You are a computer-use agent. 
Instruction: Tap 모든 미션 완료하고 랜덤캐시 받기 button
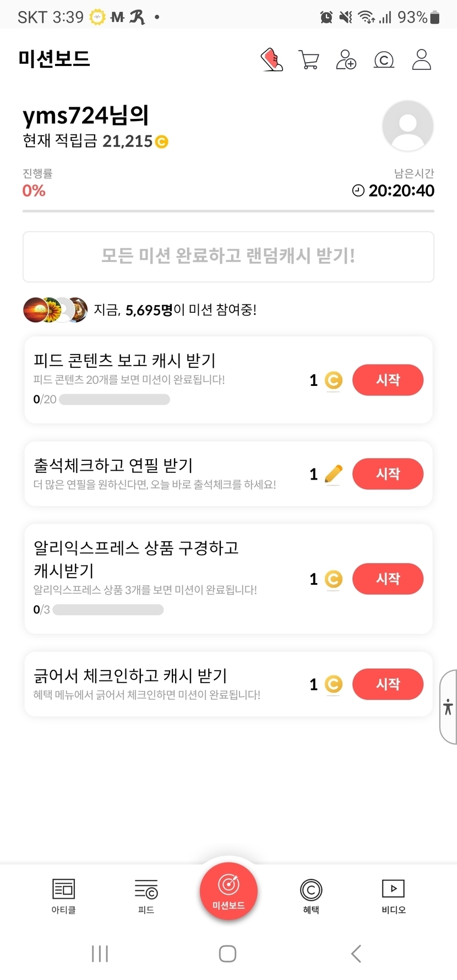[x=228, y=257]
